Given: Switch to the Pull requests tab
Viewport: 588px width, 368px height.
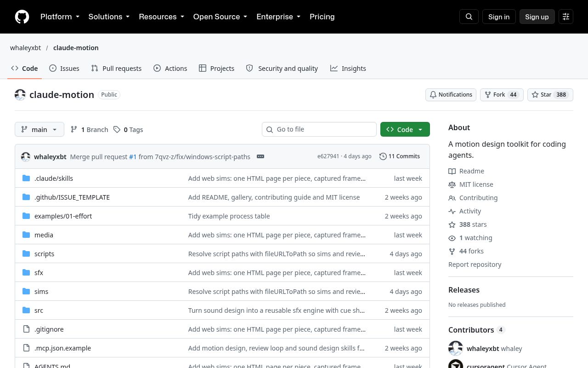Looking at the screenshot, I should (116, 68).
